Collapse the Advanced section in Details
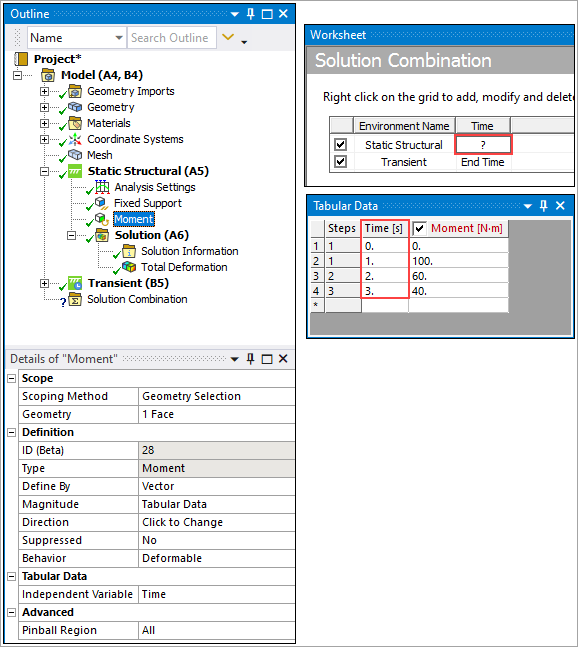The width and height of the screenshot is (578, 647). click(x=12, y=612)
